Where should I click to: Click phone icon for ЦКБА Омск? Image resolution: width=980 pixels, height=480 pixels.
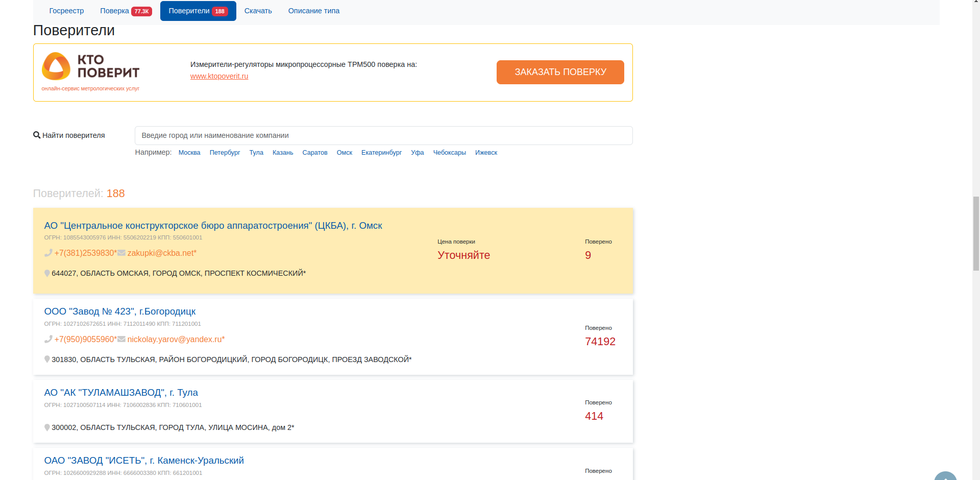pyautogui.click(x=48, y=253)
